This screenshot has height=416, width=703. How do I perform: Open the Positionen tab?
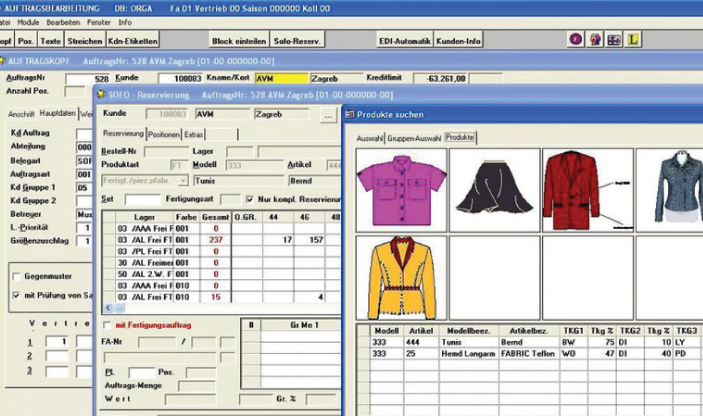pyautogui.click(x=164, y=134)
